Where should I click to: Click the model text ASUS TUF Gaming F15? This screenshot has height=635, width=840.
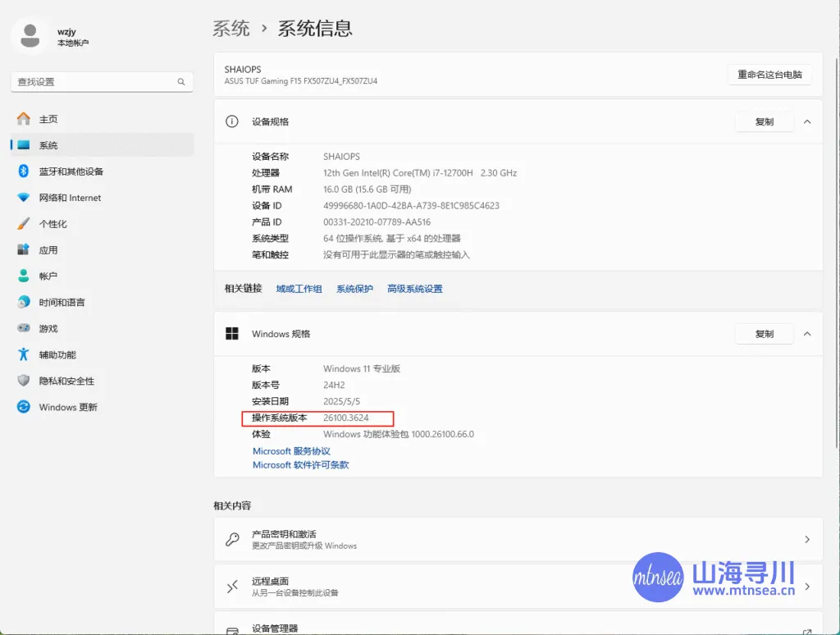coord(300,81)
